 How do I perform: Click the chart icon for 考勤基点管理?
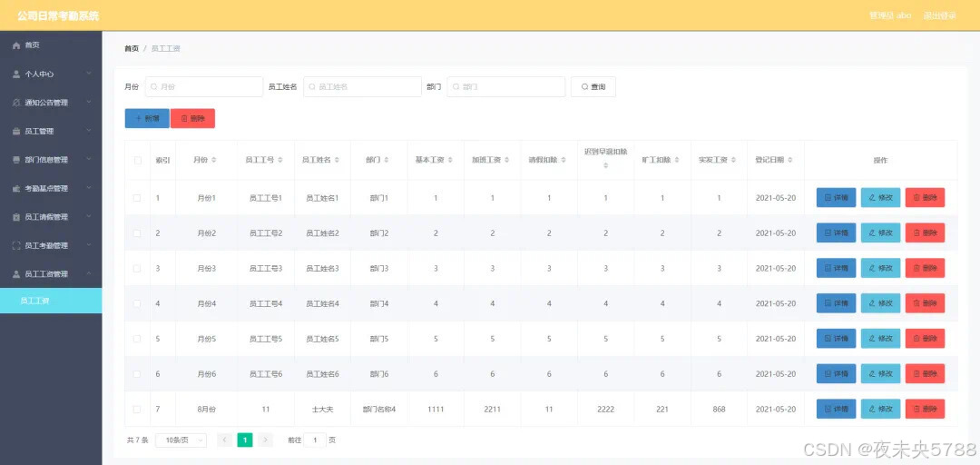tap(16, 188)
